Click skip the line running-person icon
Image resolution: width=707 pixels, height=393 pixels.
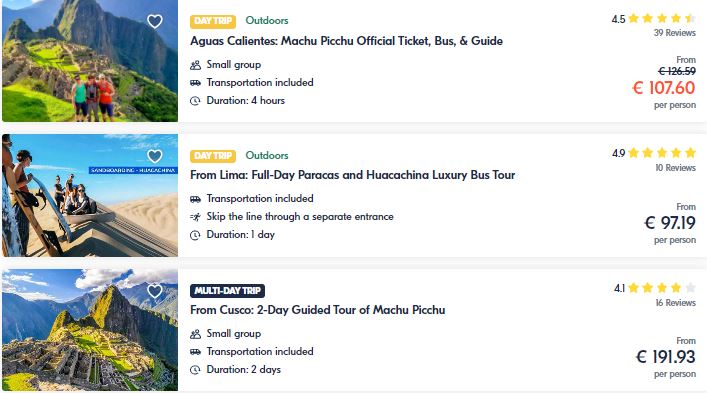point(195,217)
